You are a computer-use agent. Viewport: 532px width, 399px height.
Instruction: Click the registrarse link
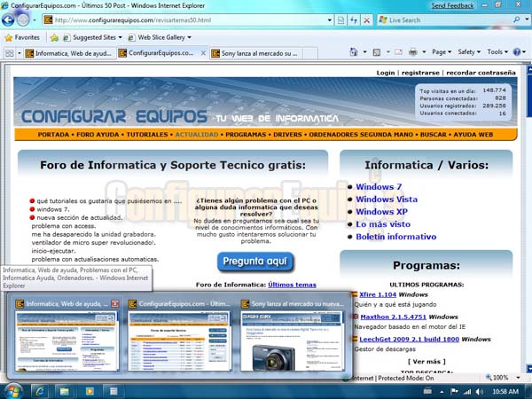(x=420, y=73)
